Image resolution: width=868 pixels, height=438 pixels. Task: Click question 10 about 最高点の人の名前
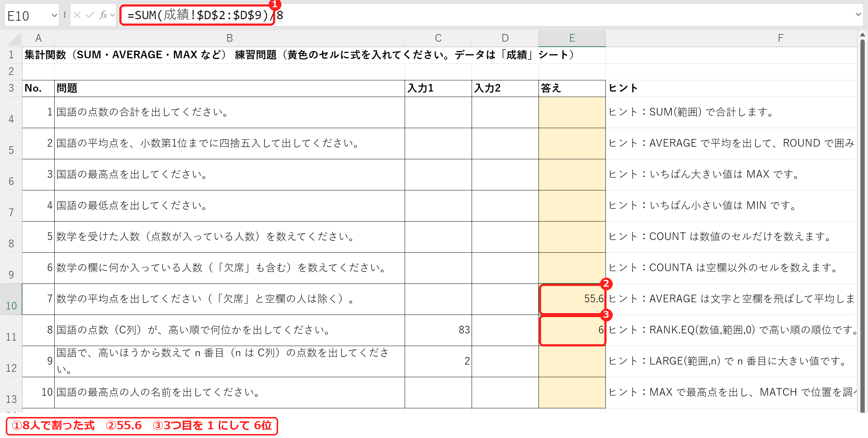point(230,392)
